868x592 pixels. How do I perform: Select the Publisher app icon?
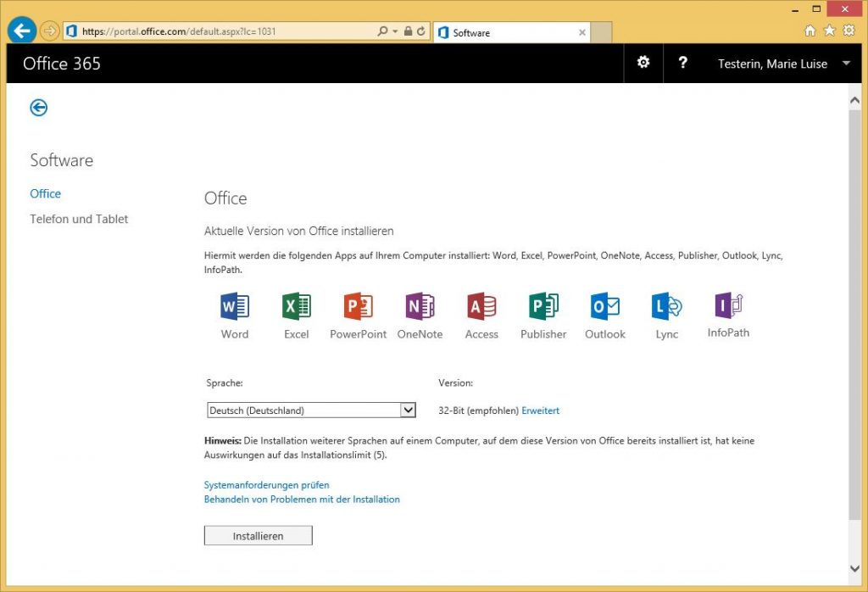click(543, 306)
